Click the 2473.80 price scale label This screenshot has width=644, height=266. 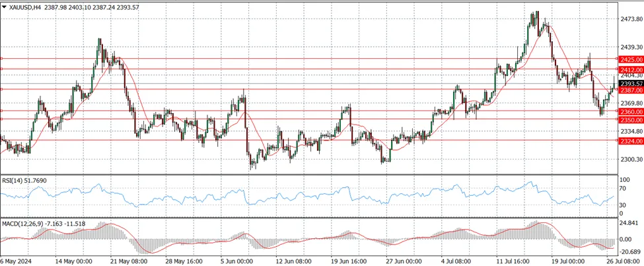coord(631,19)
